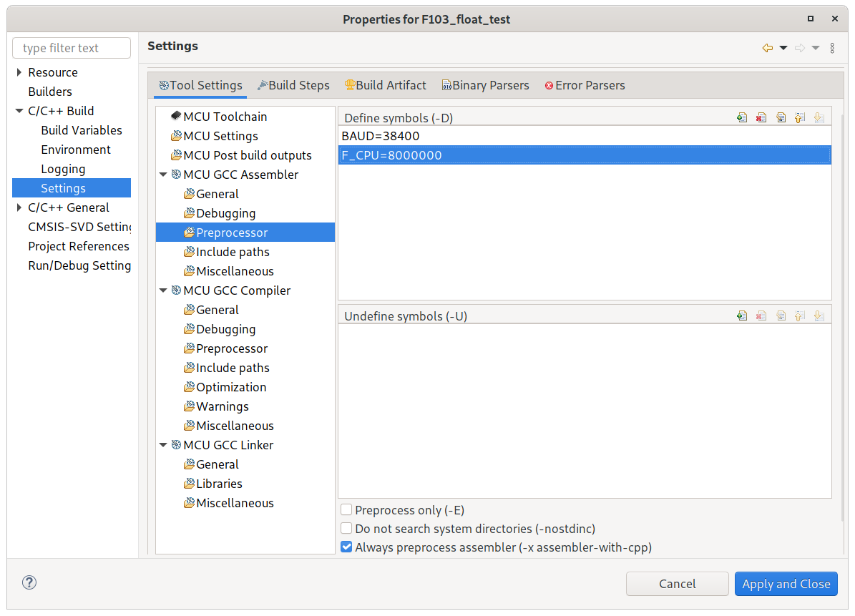
Task: Delete the selected Define symbol
Action: [761, 118]
